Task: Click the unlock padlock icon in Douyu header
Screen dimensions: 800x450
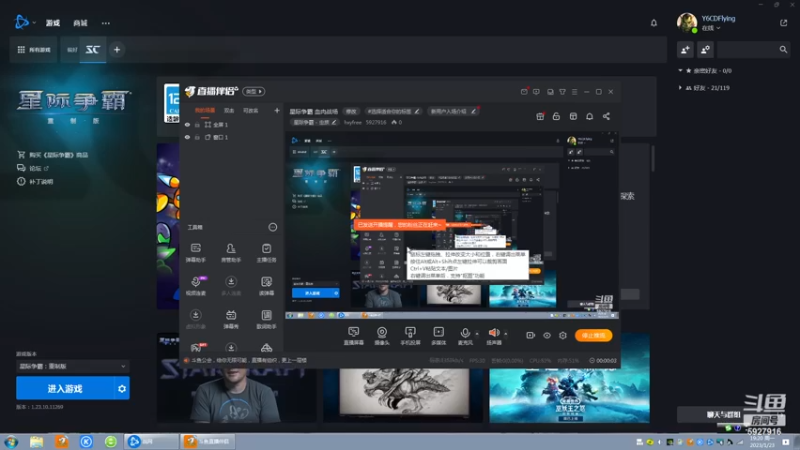Action: (x=556, y=116)
